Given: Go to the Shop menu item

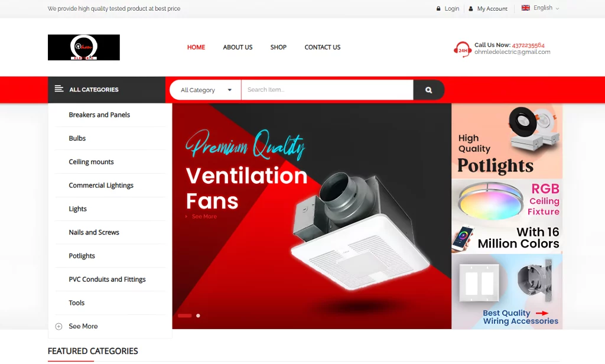Looking at the screenshot, I should point(278,47).
